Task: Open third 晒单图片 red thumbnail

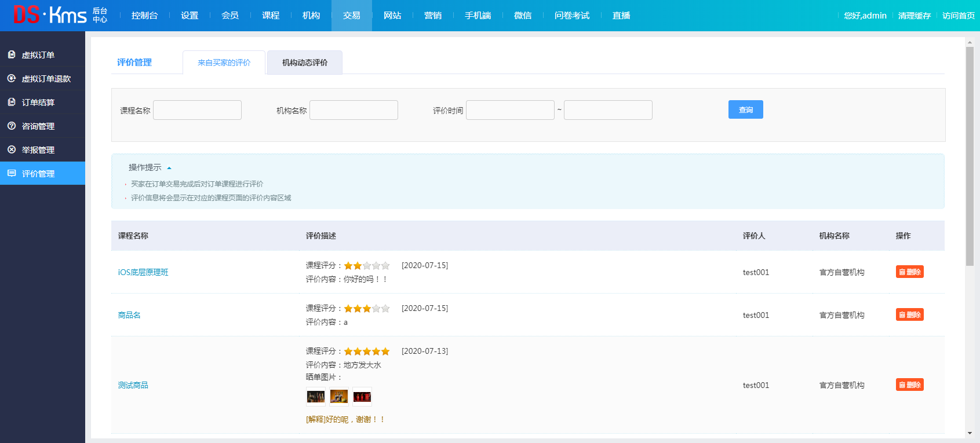Action: pos(362,397)
